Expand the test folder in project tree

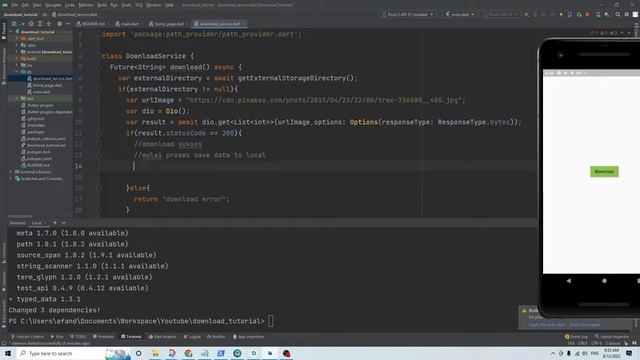pos(17,98)
